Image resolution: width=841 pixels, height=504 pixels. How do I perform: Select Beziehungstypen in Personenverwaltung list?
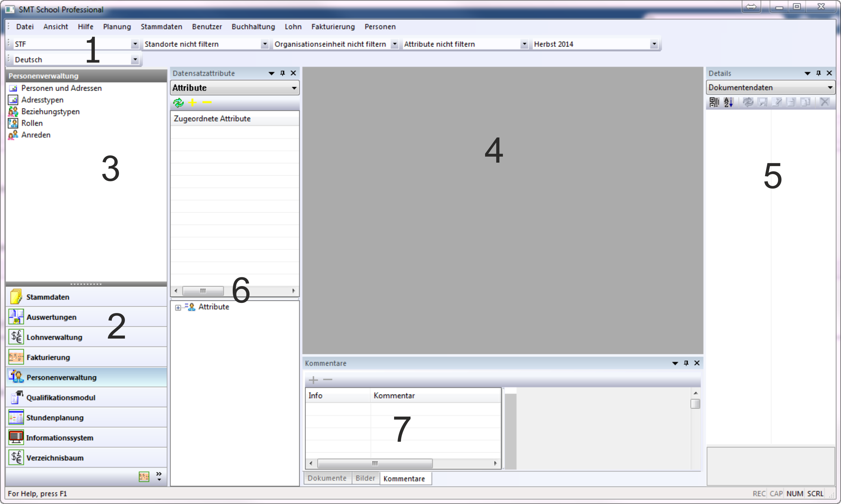tap(50, 112)
